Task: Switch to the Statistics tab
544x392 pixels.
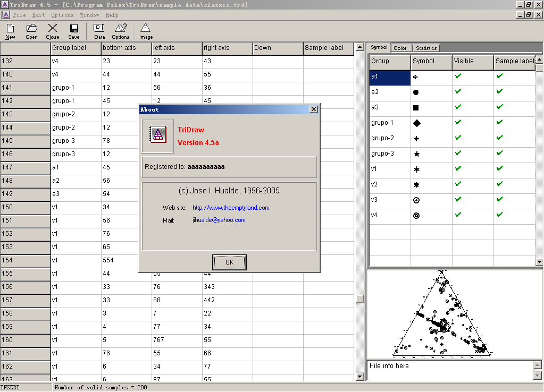Action: point(426,48)
